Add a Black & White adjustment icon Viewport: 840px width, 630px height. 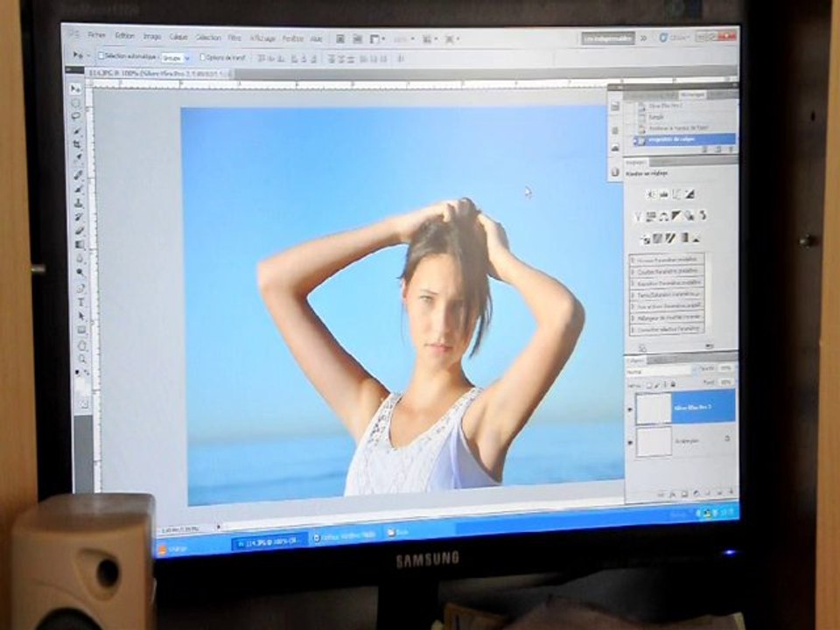tap(676, 216)
